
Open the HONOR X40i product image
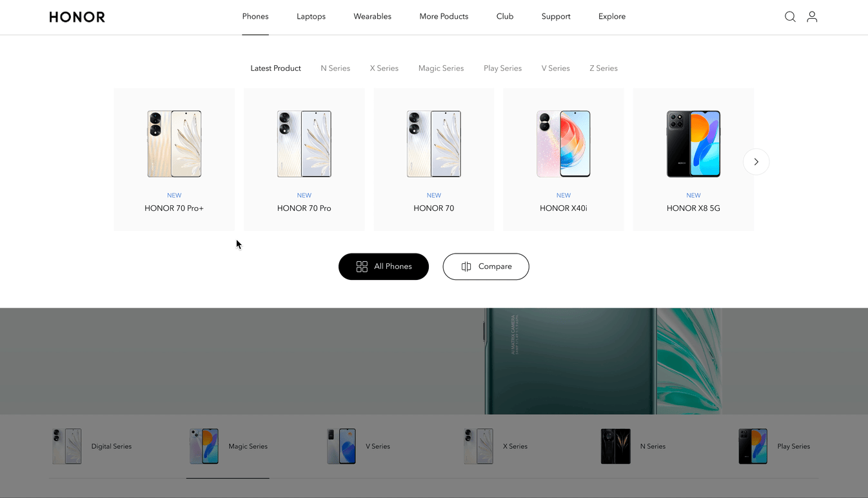(564, 144)
